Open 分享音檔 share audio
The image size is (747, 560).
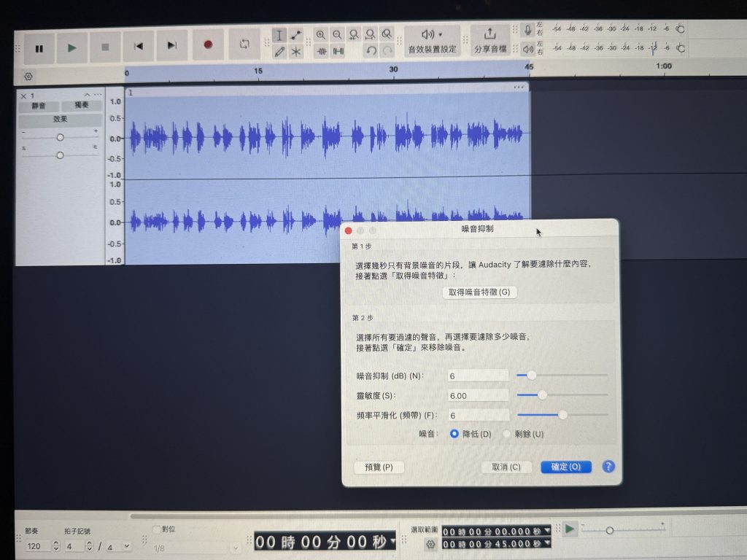490,41
